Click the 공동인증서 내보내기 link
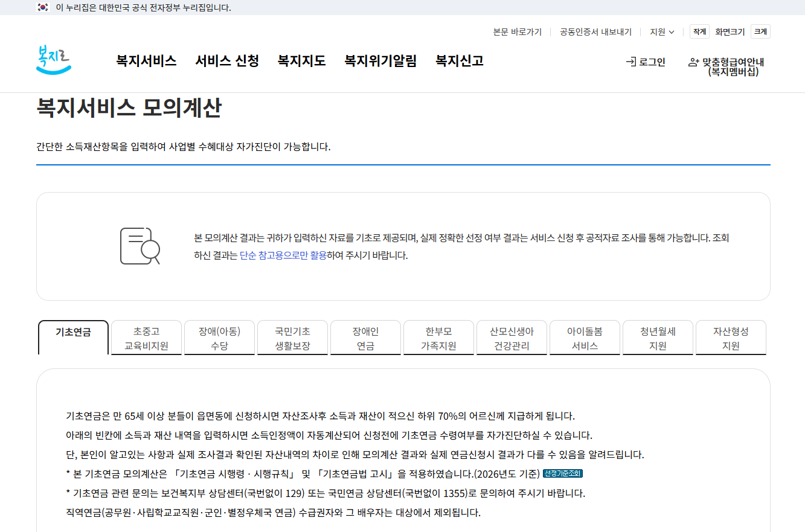The image size is (805, 532). click(x=595, y=32)
